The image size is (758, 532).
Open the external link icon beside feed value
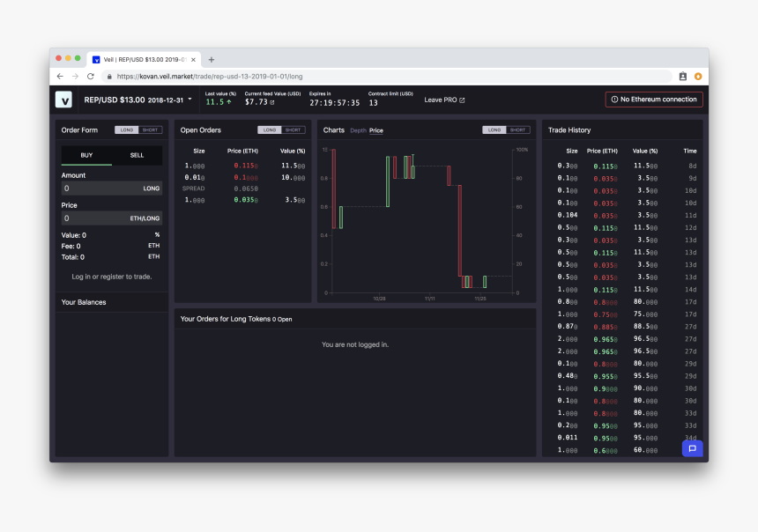point(271,102)
